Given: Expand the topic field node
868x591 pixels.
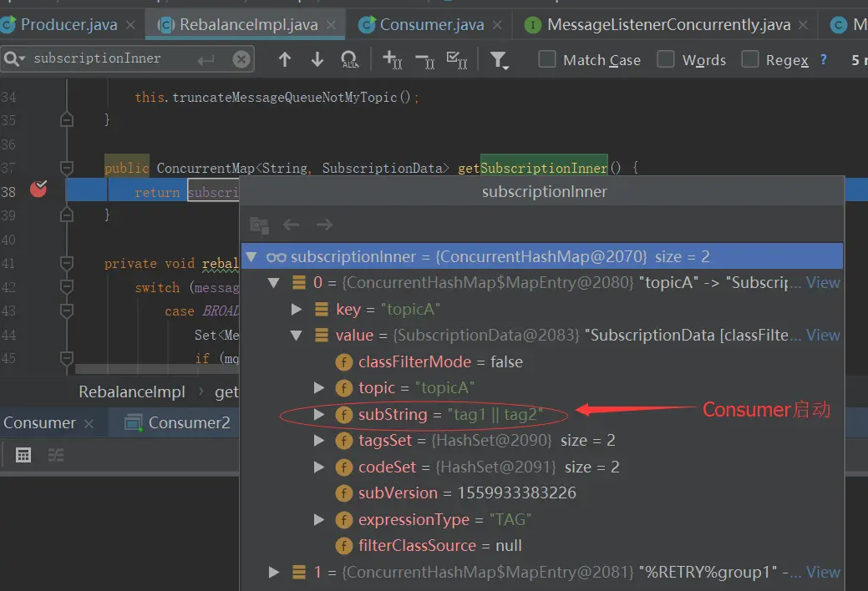Looking at the screenshot, I should tap(318, 388).
